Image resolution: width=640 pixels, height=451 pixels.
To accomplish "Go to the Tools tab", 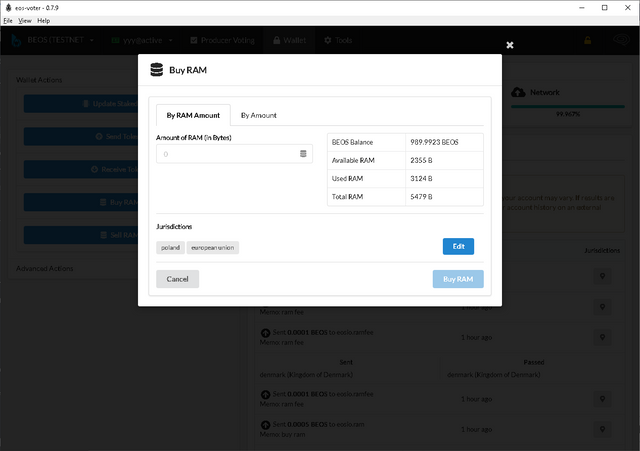I will (338, 40).
